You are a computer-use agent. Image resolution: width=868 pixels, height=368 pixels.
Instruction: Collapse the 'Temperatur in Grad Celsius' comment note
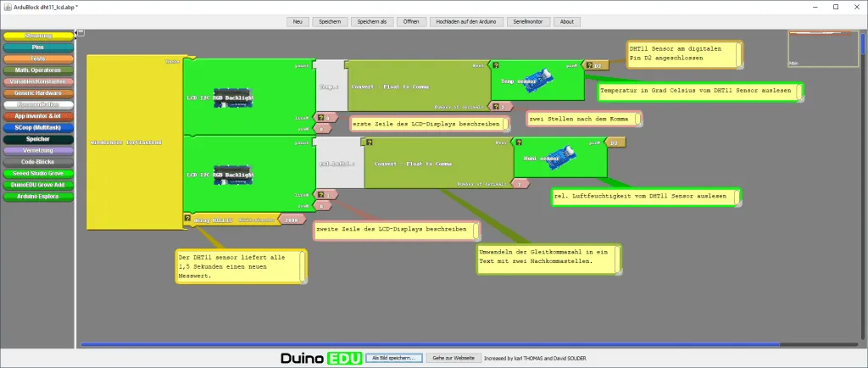coord(798,92)
